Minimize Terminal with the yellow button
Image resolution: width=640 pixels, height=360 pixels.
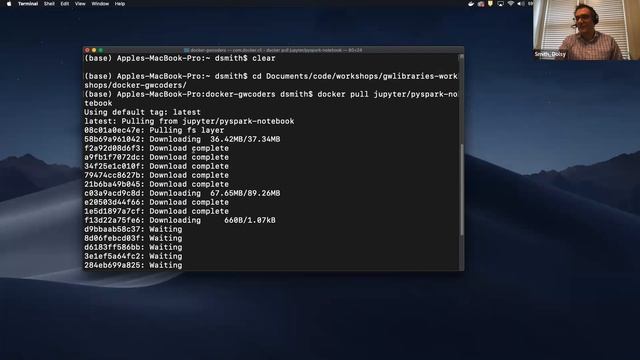tap(94, 50)
